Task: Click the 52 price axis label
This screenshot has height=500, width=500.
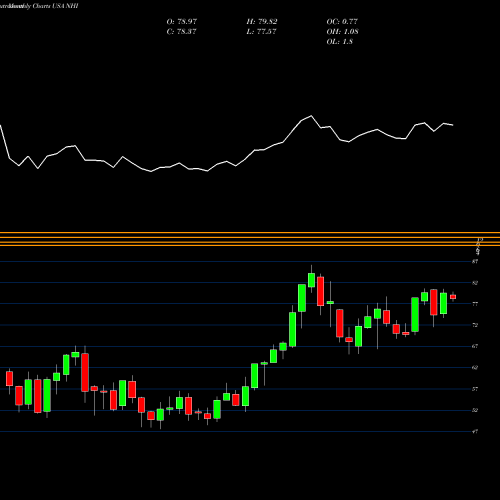Action: pyautogui.click(x=475, y=410)
